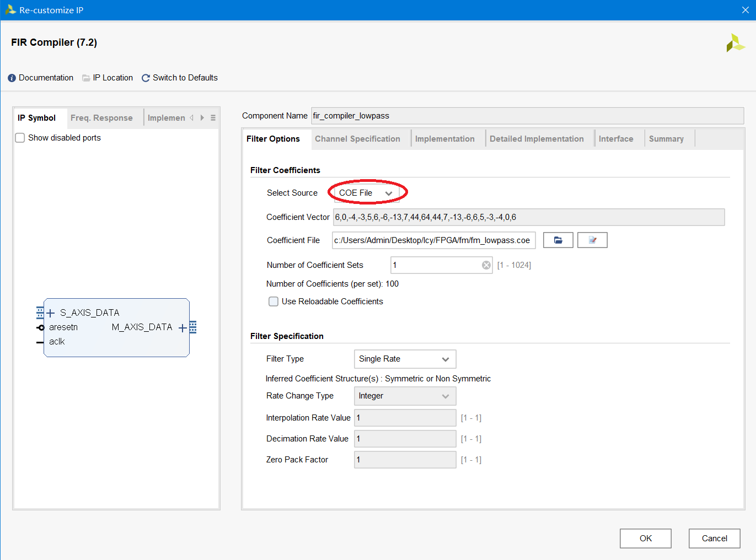The width and height of the screenshot is (756, 560).
Task: Open the Rate Change Type dropdown
Action: [405, 396]
